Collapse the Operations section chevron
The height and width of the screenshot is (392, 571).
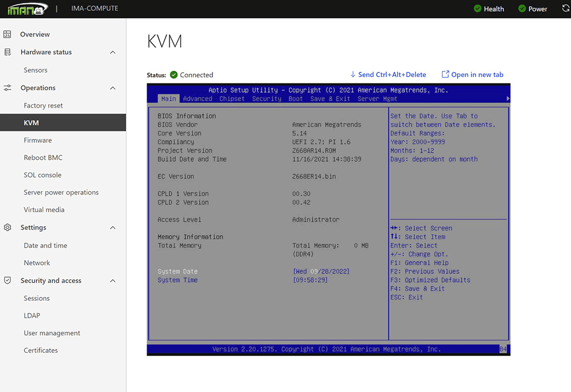coord(113,88)
